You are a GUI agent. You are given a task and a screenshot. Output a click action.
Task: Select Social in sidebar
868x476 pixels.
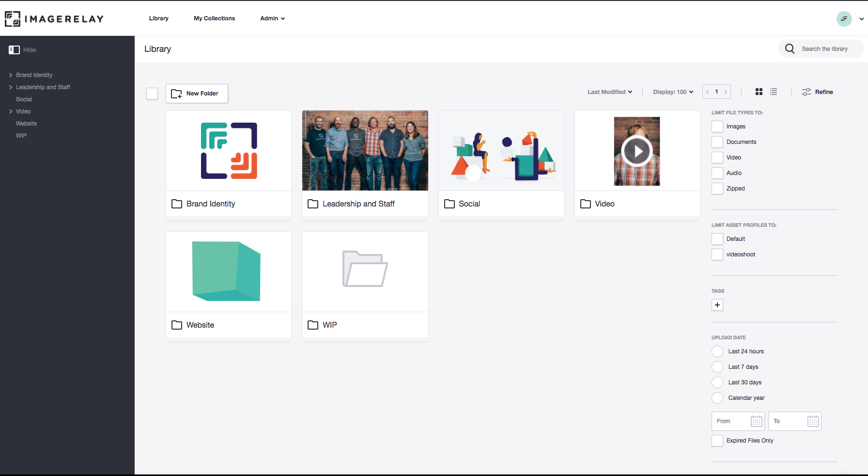(24, 99)
